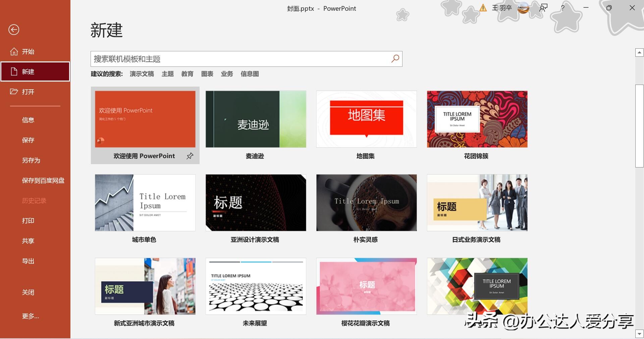Open the 地图集 template
Screen dimensions: 644x339
[x=366, y=119]
